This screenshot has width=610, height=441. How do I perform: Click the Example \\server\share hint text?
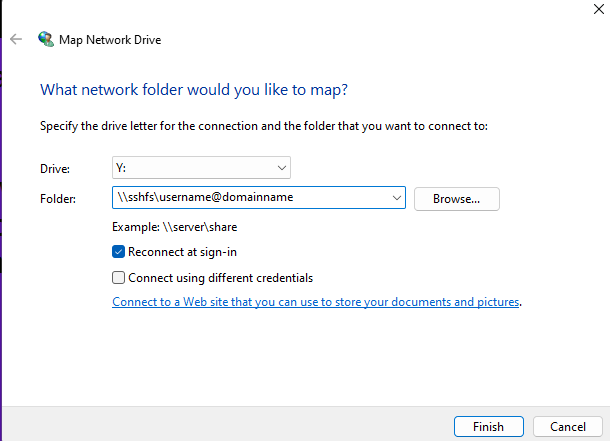(175, 227)
